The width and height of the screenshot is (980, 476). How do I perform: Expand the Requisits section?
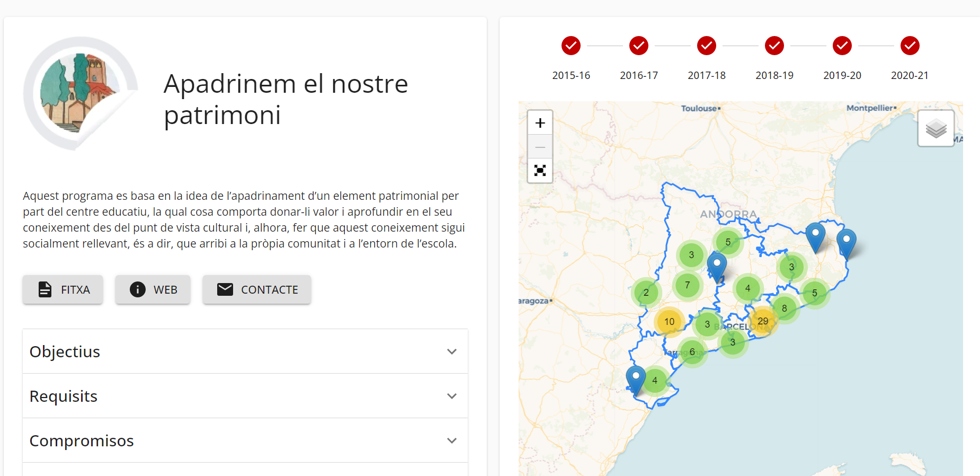click(x=245, y=396)
